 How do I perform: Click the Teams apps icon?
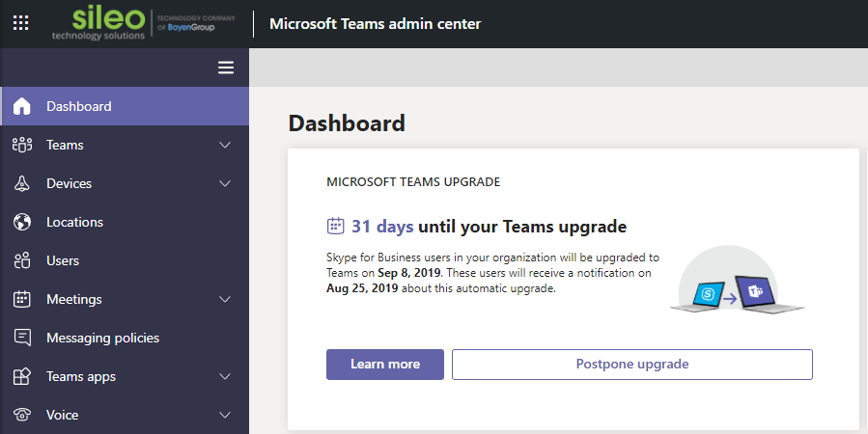pyautogui.click(x=21, y=376)
